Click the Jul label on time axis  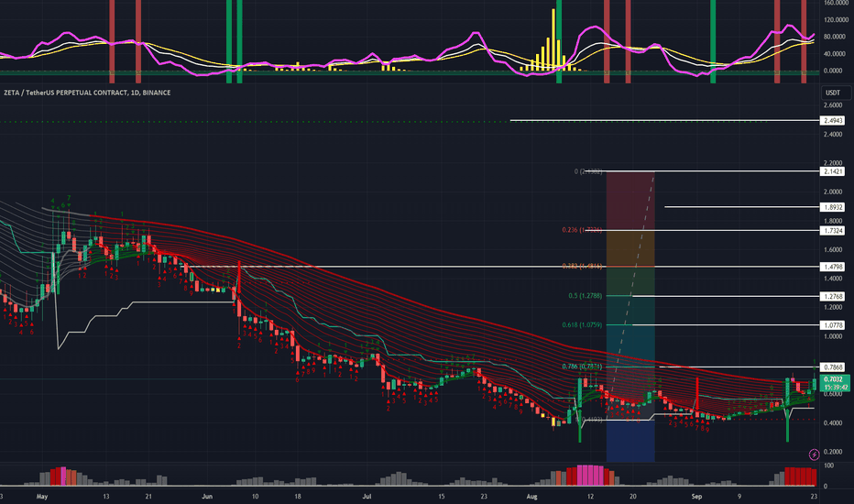[367, 497]
